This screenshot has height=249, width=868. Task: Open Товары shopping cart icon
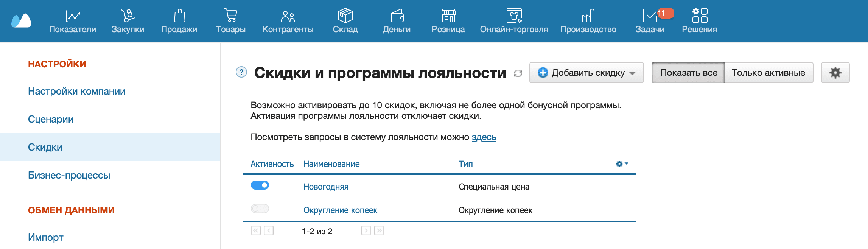coord(230,16)
